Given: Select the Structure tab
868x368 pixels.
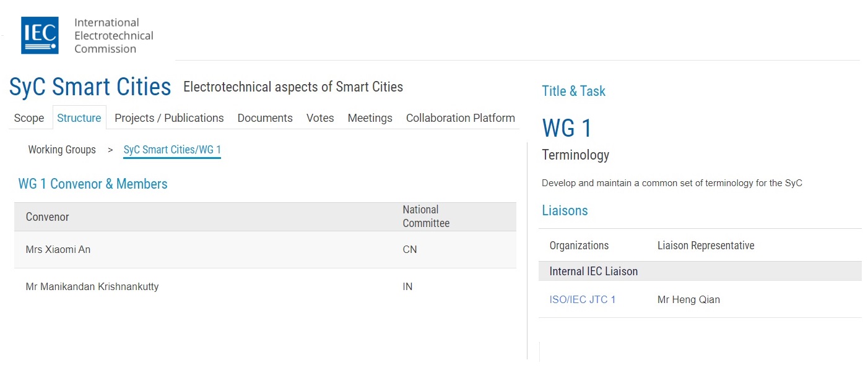Looking at the screenshot, I should click(79, 118).
